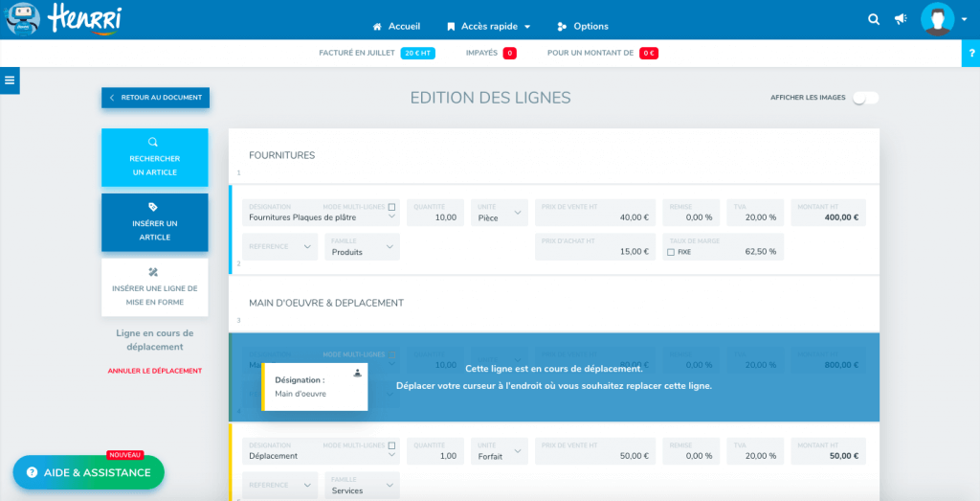980x501 pixels.
Task: Click the Henrri logo
Action: point(67,19)
